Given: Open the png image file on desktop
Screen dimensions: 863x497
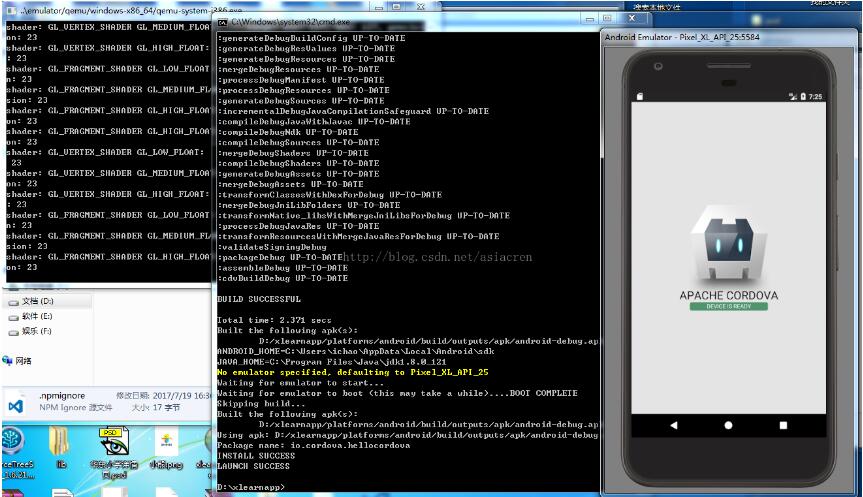Looking at the screenshot, I should [166, 443].
